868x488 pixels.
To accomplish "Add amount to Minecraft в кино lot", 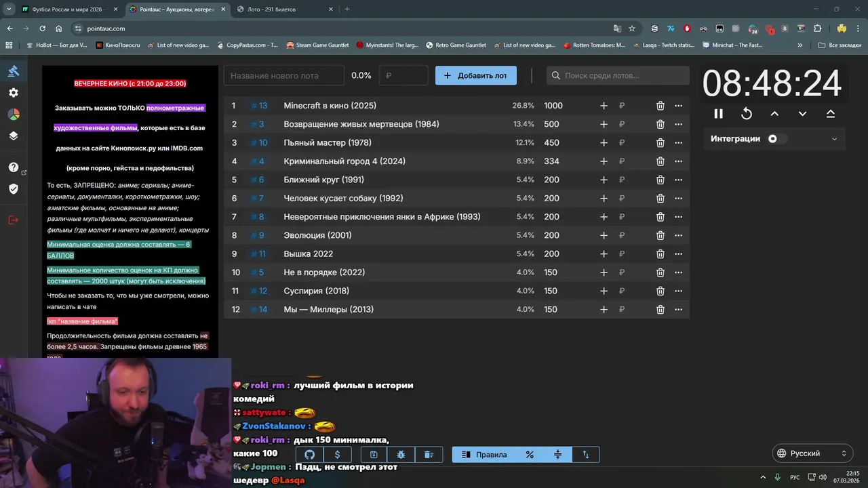I will coord(604,106).
